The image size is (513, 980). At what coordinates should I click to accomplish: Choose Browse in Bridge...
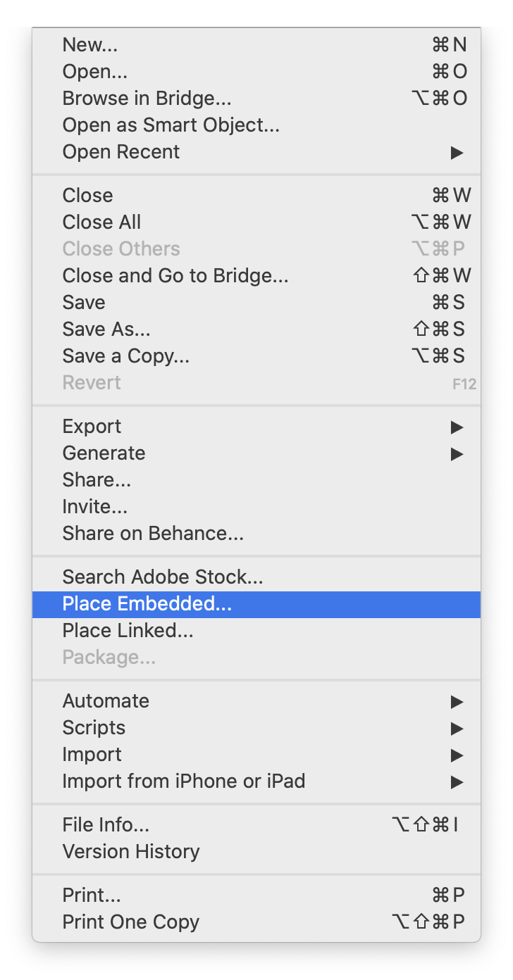coord(256,99)
